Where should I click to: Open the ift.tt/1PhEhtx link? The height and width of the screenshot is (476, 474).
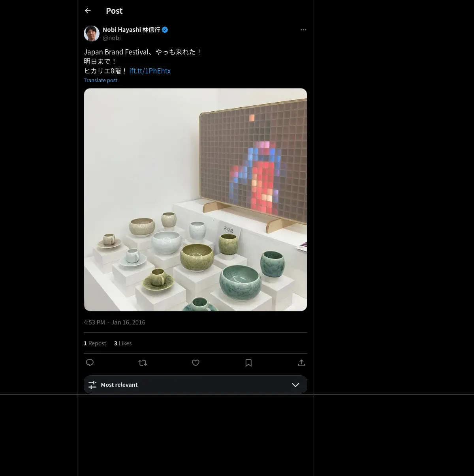click(150, 71)
